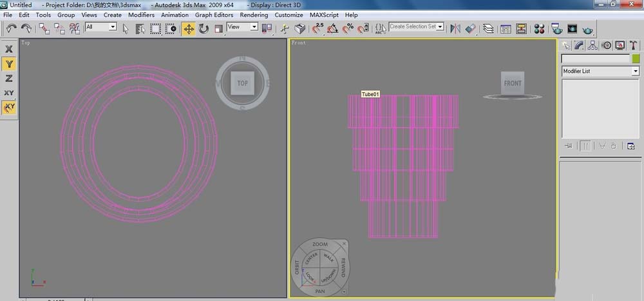
Task: Restrict axis to Y
Action: [x=8, y=64]
